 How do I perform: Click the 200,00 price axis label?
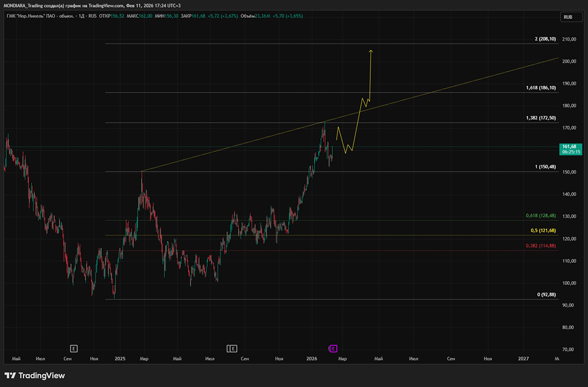pyautogui.click(x=569, y=61)
